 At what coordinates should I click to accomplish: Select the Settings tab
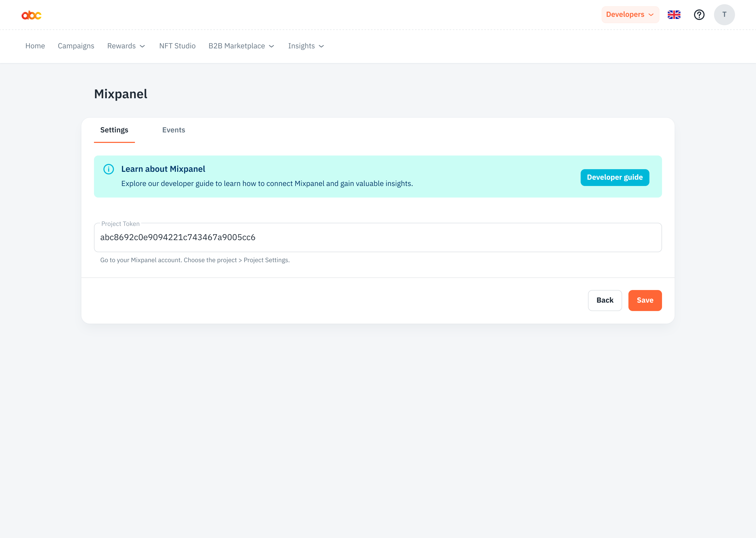point(114,130)
